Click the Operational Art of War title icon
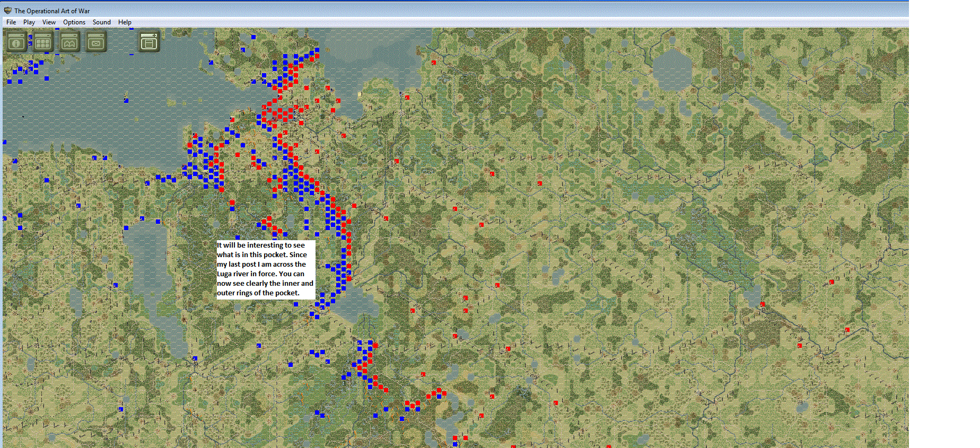Screen dimensions: 980x448 click(x=7, y=11)
